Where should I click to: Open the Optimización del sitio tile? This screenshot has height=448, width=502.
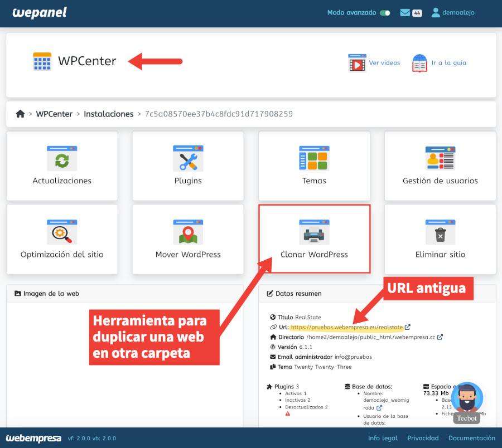pyautogui.click(x=62, y=240)
